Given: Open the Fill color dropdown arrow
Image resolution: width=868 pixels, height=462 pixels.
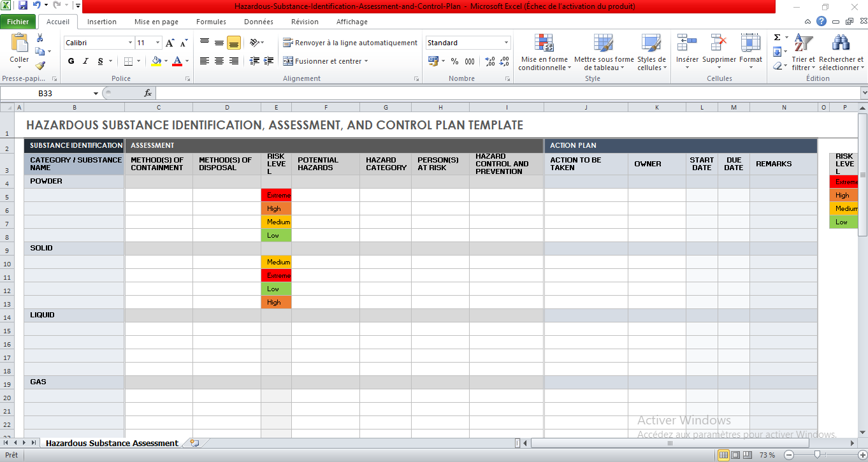Looking at the screenshot, I should click(x=166, y=61).
